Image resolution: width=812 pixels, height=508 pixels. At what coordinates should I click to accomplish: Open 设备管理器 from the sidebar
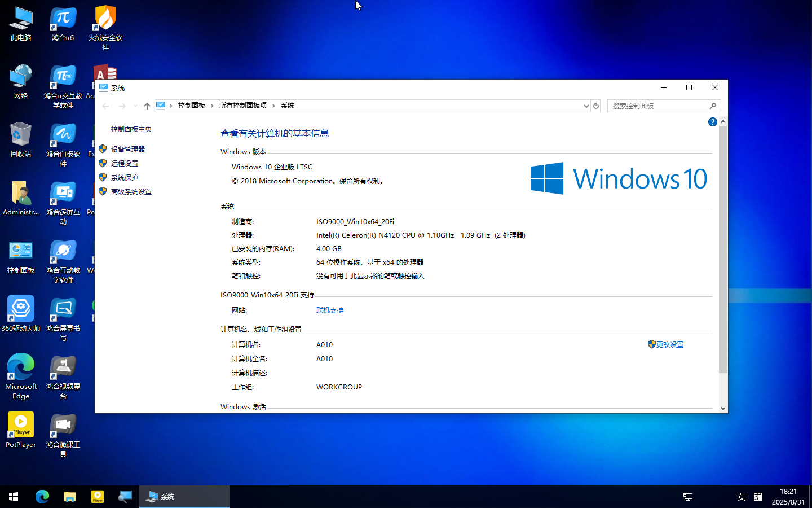pos(129,148)
